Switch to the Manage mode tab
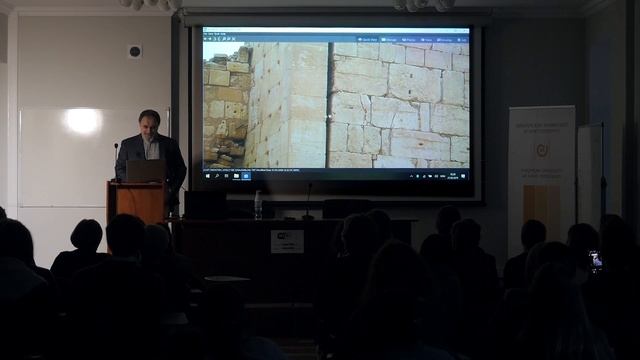Viewport: 640px width, 360px height. (x=389, y=40)
